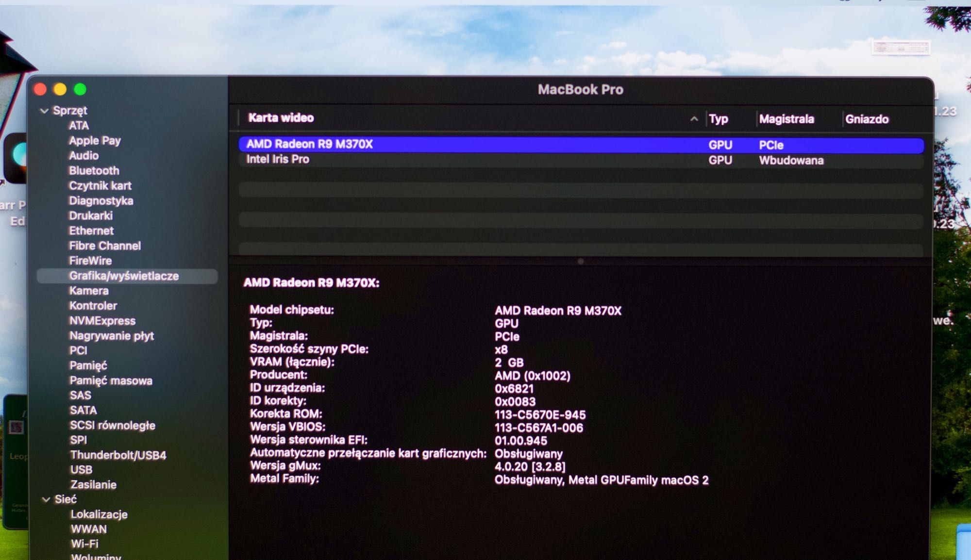Open PCI in the sidebar

pyautogui.click(x=78, y=350)
